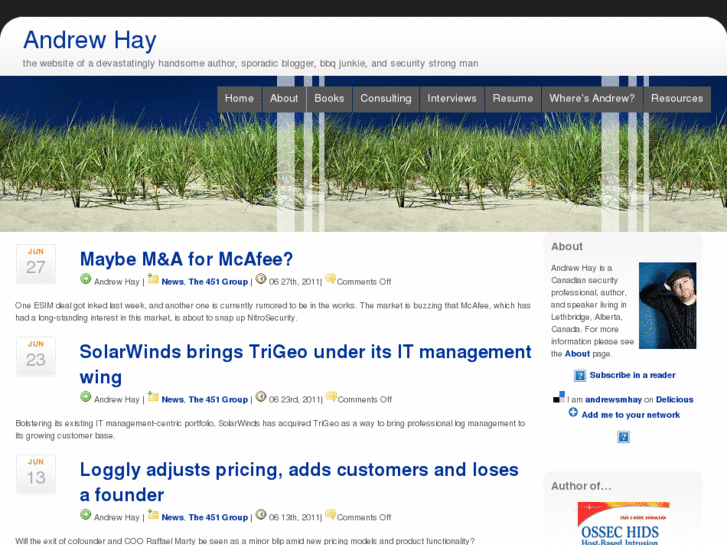Click the category folder icon on Loggly post
Image resolution: width=727 pixels, height=545 pixels.
(x=153, y=515)
